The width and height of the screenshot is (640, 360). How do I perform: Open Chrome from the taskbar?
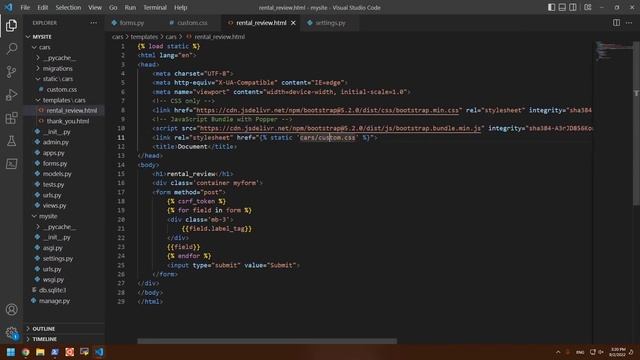pyautogui.click(x=25, y=352)
